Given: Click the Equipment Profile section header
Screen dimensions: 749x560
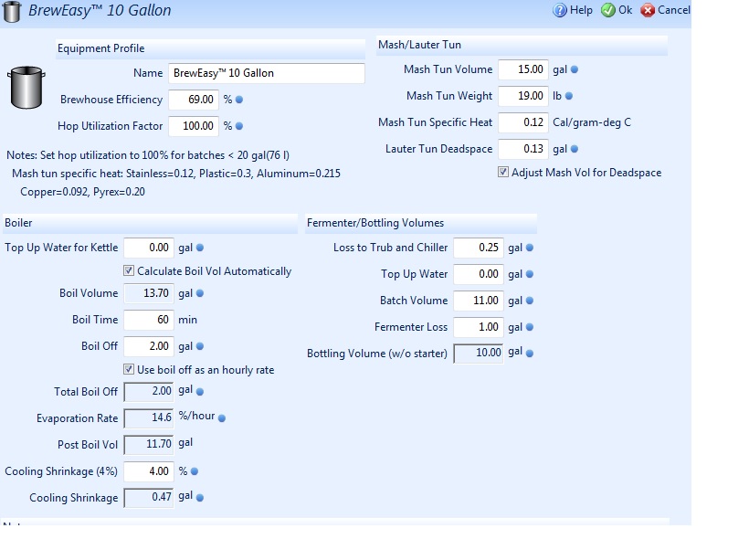Looking at the screenshot, I should click(210, 48).
